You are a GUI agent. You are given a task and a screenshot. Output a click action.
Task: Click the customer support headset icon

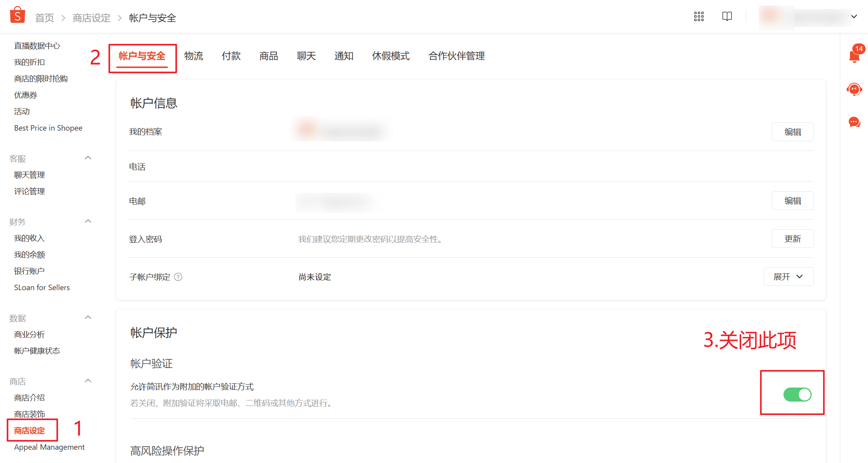coord(854,90)
